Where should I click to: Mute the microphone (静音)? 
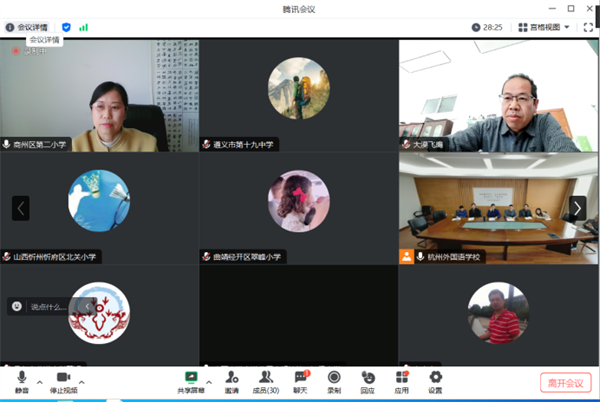click(21, 380)
